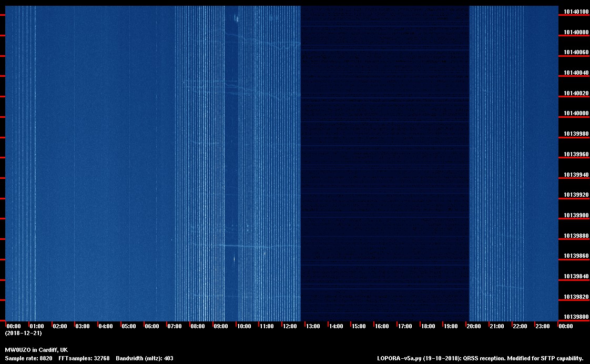The height and width of the screenshot is (364, 590).
Task: Select the Sample rate: 8820 text
Action: (x=28, y=358)
